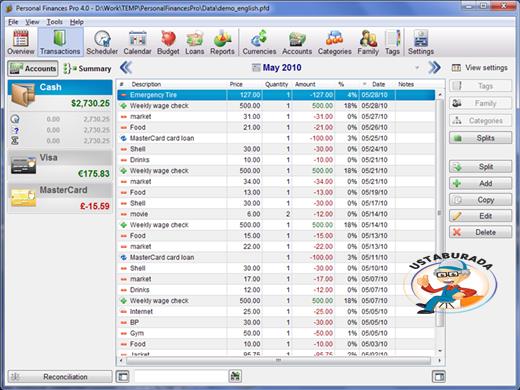The height and width of the screenshot is (390, 520).
Task: Click the sigma total icon under Cash account
Action: click(x=15, y=141)
